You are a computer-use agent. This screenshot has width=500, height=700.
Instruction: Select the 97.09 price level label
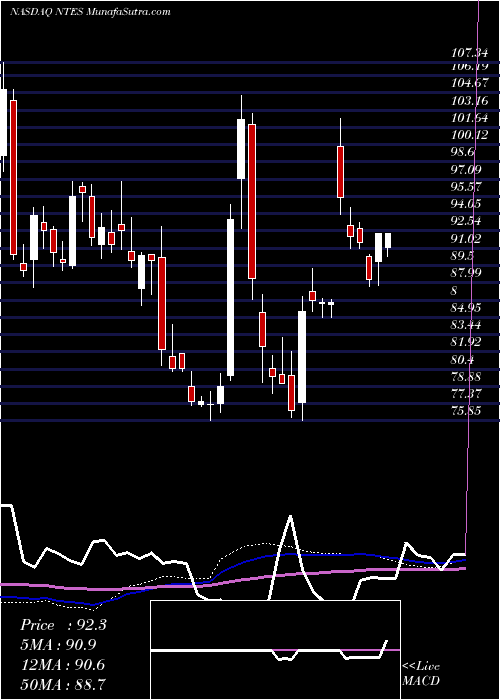click(466, 170)
